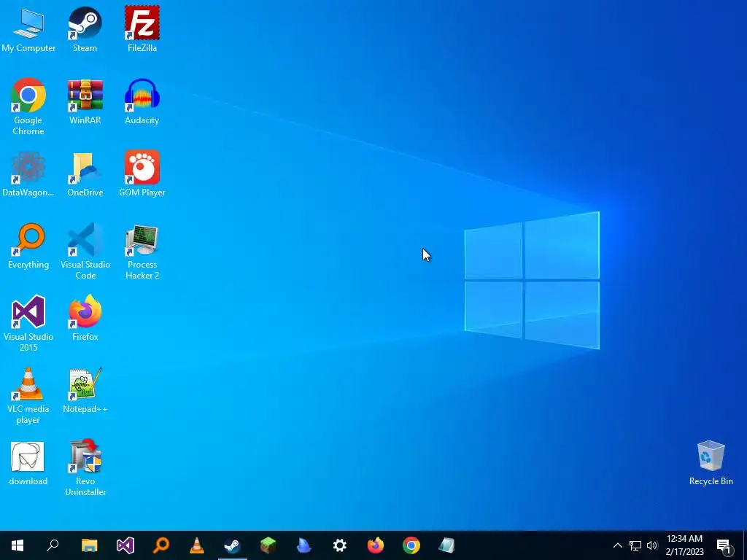Select the Visual Studio 2015 desktop shortcut

point(28,324)
